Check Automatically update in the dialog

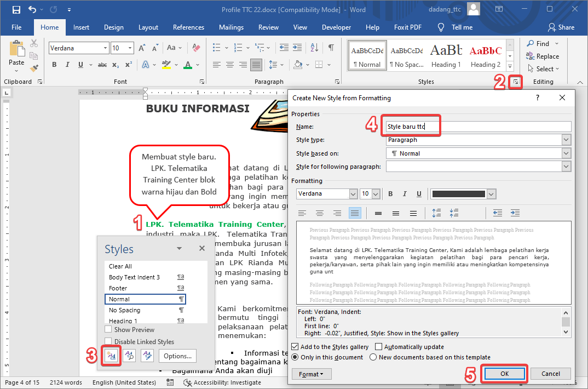coord(379,346)
